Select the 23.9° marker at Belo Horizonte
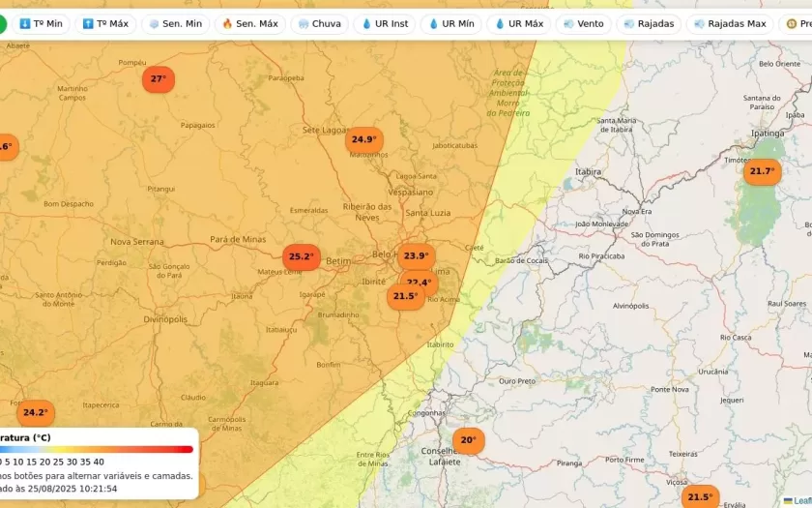The width and height of the screenshot is (812, 508). coord(416,256)
